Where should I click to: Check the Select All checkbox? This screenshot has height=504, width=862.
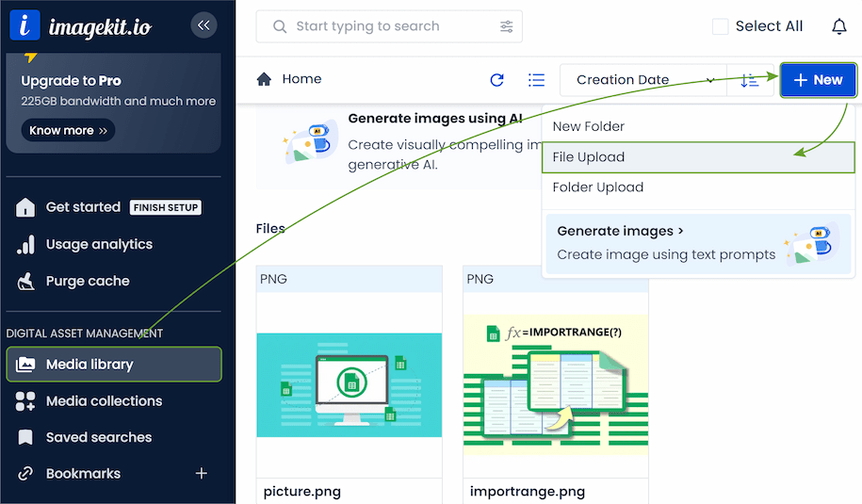click(721, 26)
